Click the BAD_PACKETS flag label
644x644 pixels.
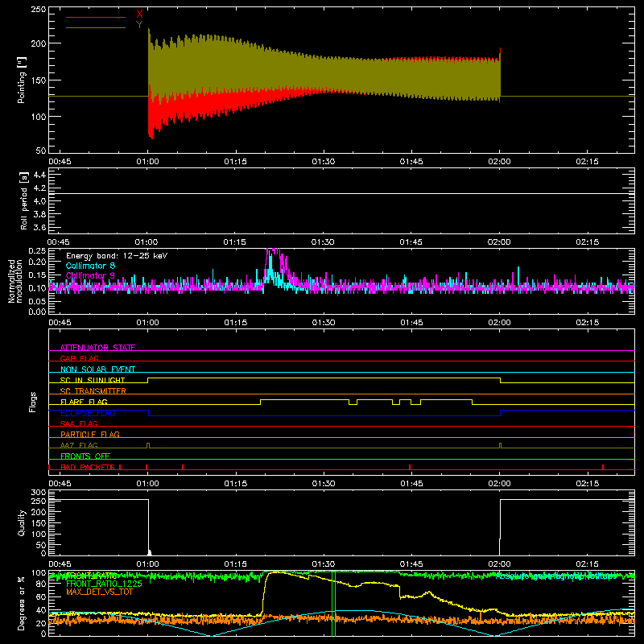click(87, 467)
